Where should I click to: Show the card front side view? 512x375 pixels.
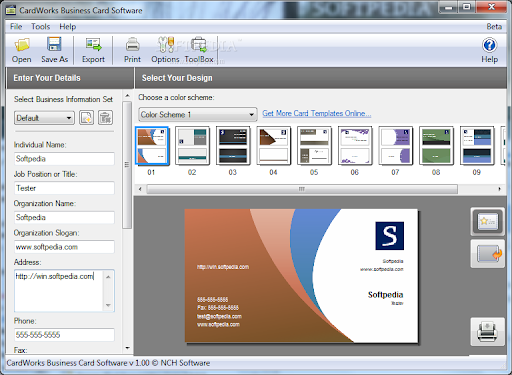click(x=488, y=222)
